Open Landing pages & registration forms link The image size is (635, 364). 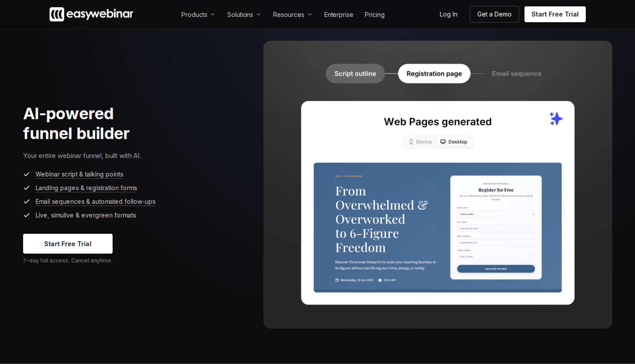tap(86, 188)
